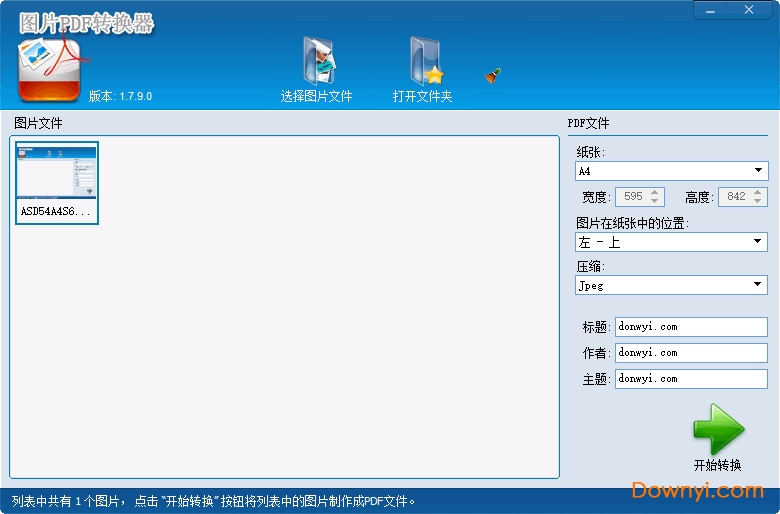Click the subject (主题) input field
This screenshot has height=514, width=780.
[x=691, y=379]
